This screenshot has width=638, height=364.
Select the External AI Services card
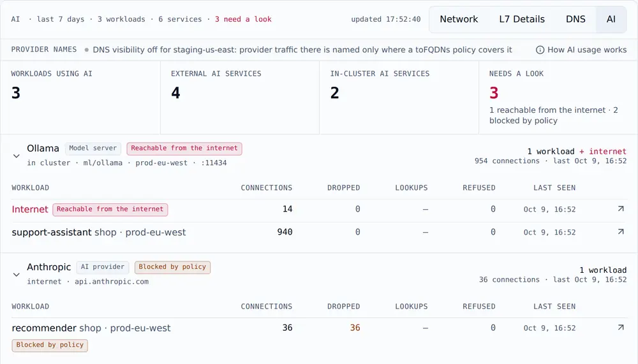point(240,97)
